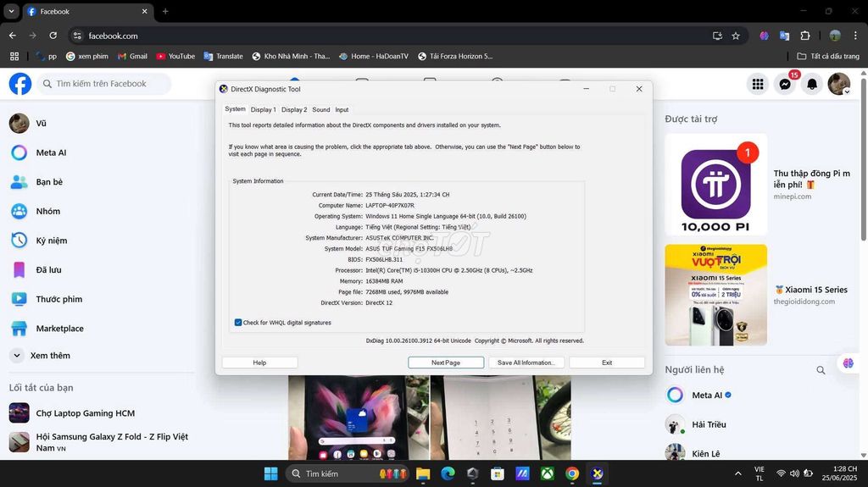Click taskbar Tìm kiếm search box
Screen dimensions: 868x487
(347, 473)
